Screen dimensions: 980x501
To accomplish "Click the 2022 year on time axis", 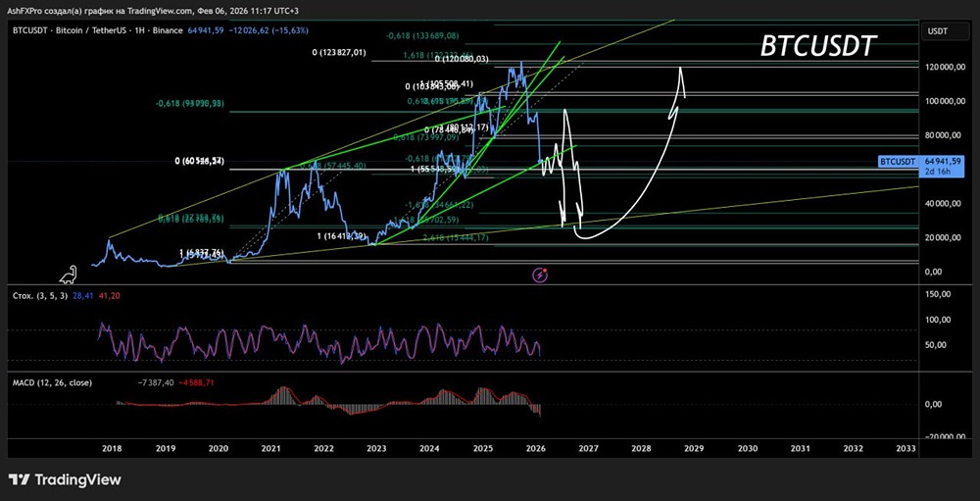I will pyautogui.click(x=323, y=448).
